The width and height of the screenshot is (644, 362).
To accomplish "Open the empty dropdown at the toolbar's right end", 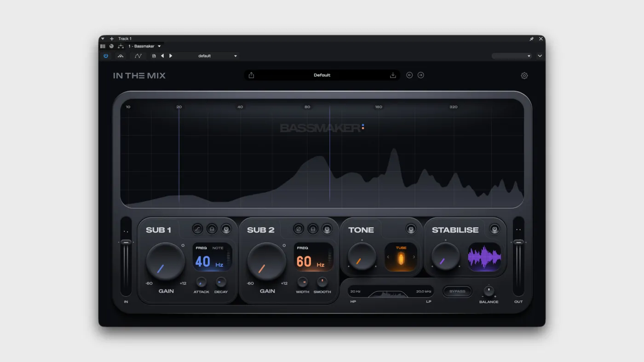I will click(x=512, y=56).
